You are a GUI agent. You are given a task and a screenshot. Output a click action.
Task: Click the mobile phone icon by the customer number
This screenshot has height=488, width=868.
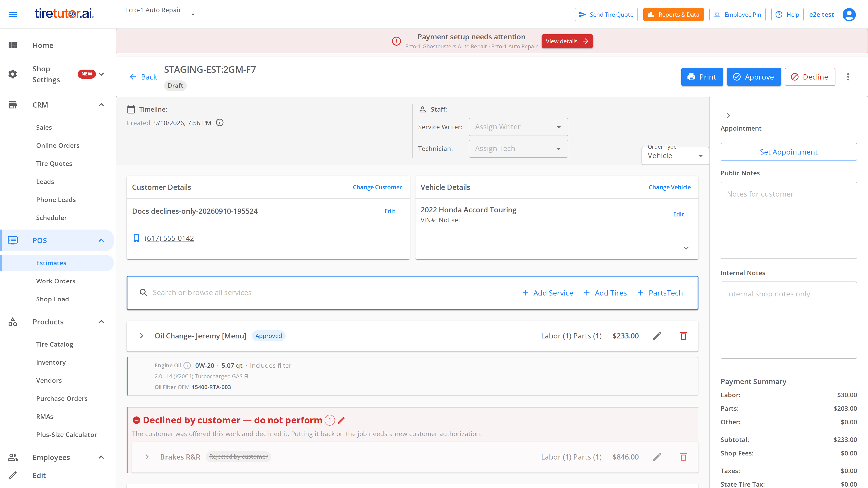pos(136,238)
